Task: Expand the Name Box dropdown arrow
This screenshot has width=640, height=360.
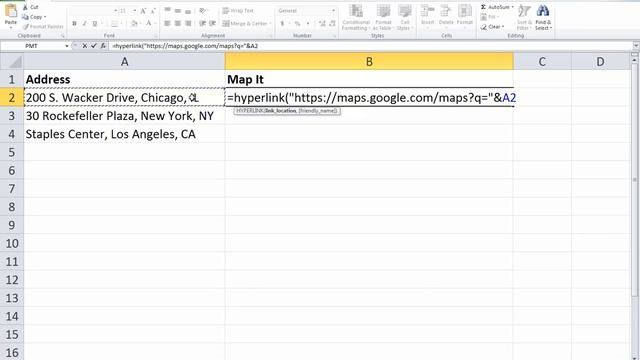Action: click(x=67, y=46)
